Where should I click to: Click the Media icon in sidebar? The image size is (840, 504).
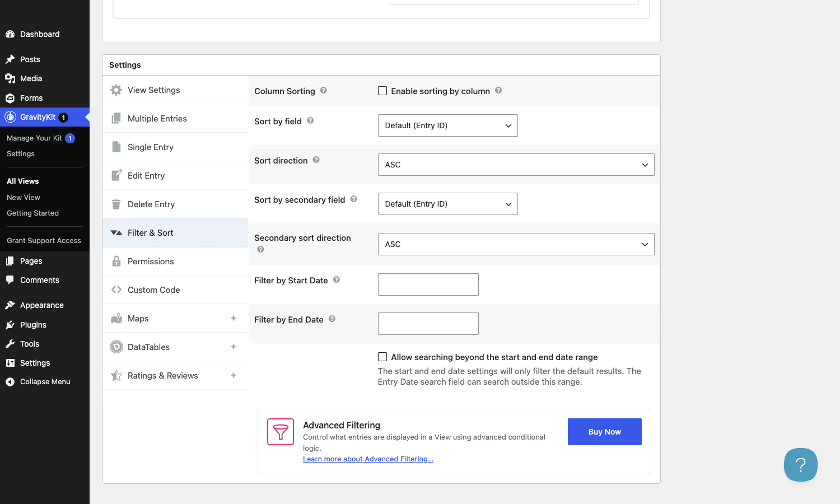[10, 78]
